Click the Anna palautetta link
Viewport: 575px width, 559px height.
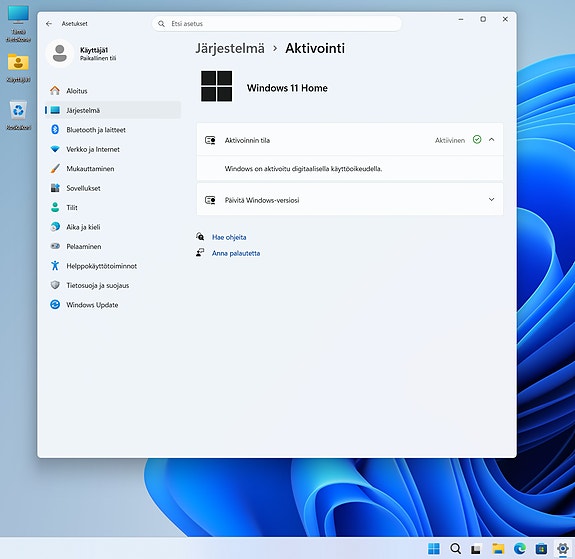pos(236,253)
